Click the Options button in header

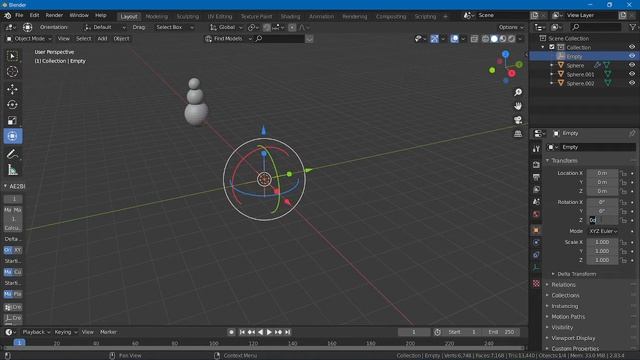pyautogui.click(x=511, y=27)
